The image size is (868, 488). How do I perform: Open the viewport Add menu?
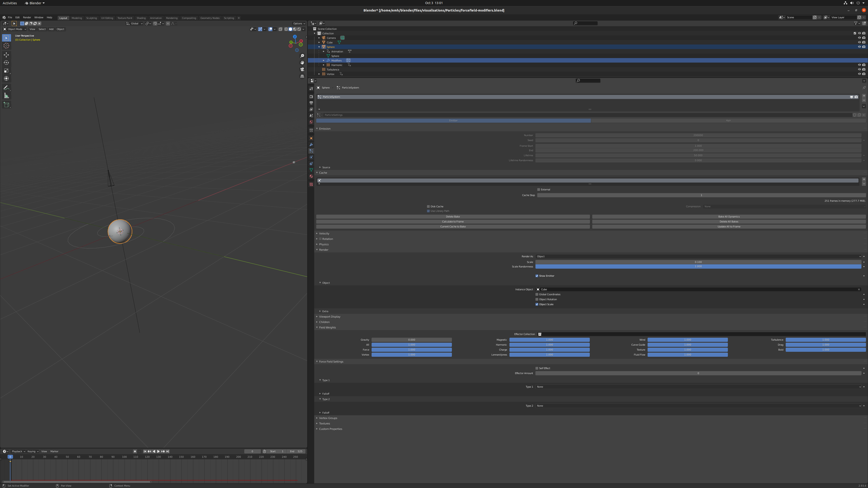[x=51, y=29]
